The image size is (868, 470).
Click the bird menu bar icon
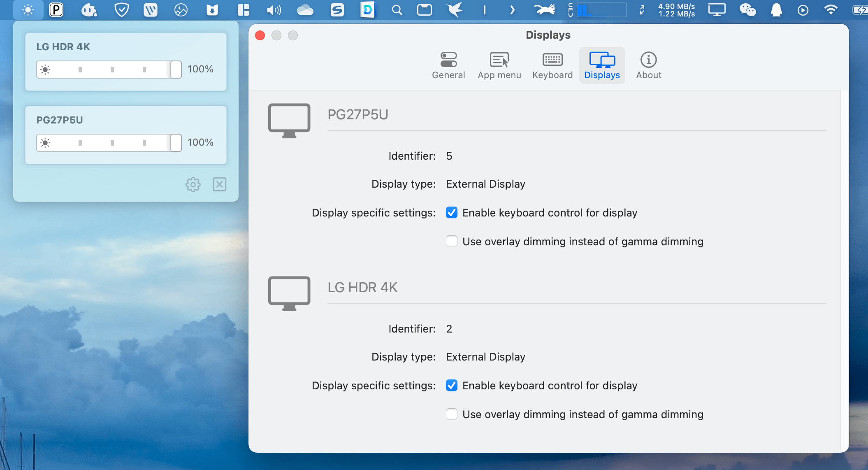tap(455, 10)
